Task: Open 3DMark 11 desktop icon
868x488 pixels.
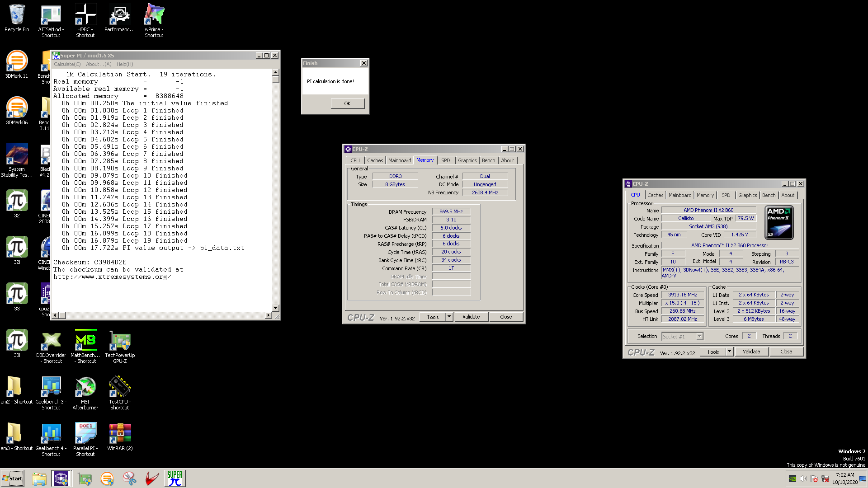Action: click(x=17, y=64)
